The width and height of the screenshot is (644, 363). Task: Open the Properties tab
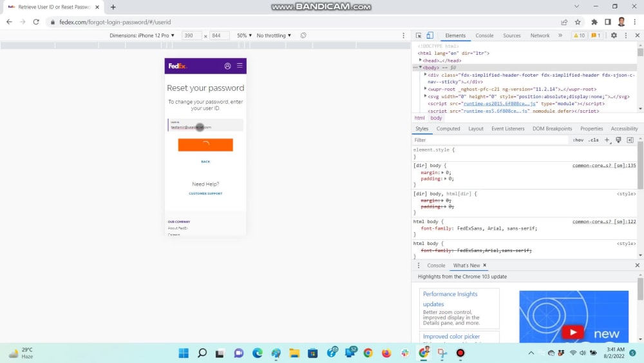tap(591, 129)
